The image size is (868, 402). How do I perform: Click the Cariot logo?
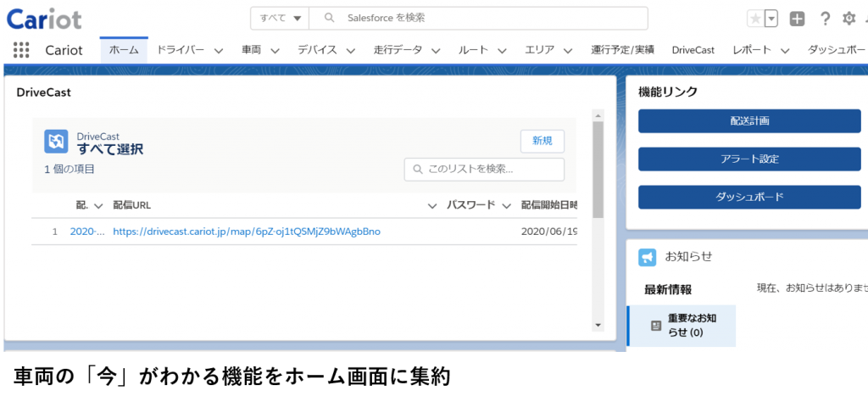point(44,18)
